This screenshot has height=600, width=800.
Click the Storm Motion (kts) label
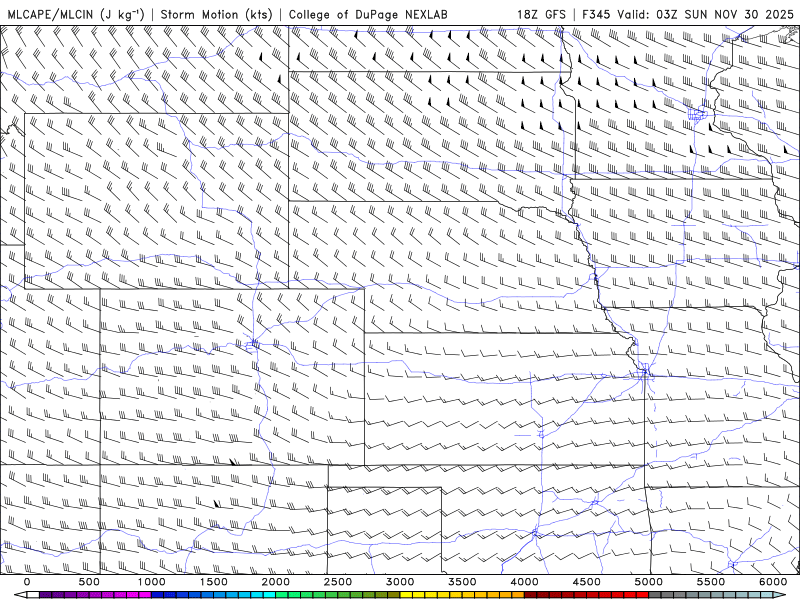216,14
